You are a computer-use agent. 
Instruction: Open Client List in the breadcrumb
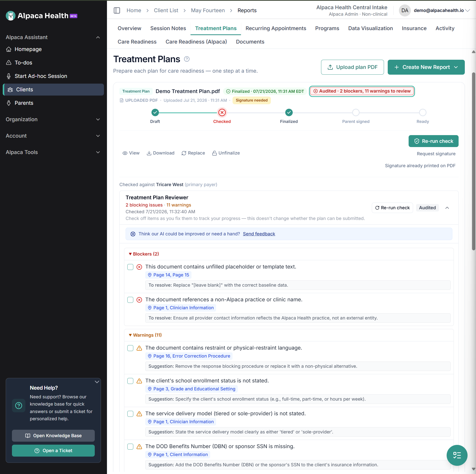(166, 10)
